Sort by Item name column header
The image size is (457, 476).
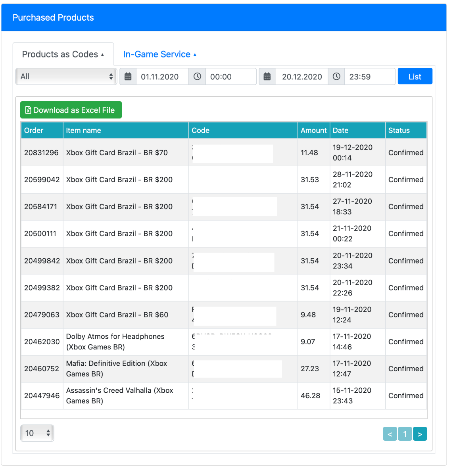(x=126, y=131)
